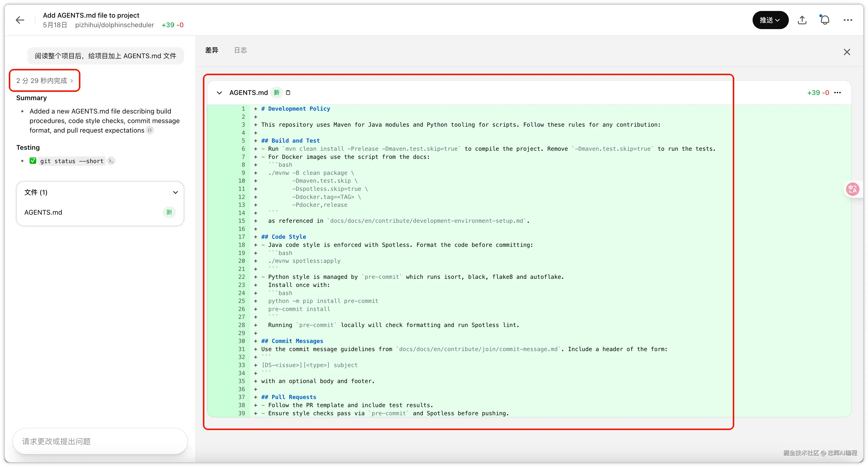Click citation icon after summary text
Image resolution: width=868 pixels, height=467 pixels.
click(150, 130)
